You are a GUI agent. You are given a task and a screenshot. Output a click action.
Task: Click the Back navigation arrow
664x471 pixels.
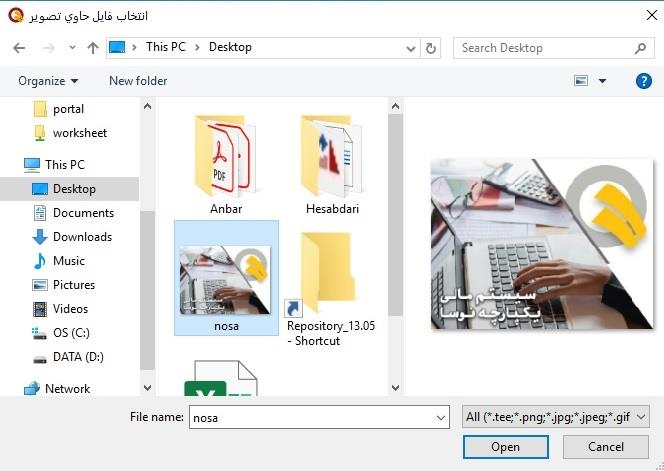coord(19,48)
